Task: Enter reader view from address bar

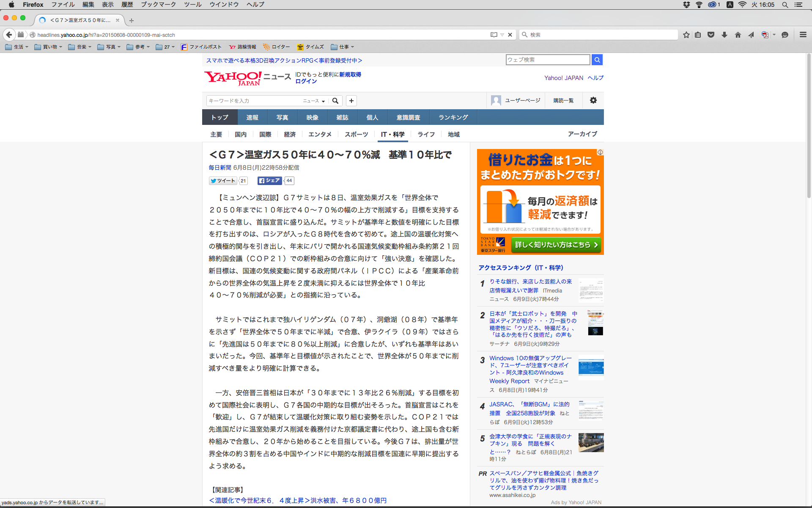Action: [x=494, y=35]
